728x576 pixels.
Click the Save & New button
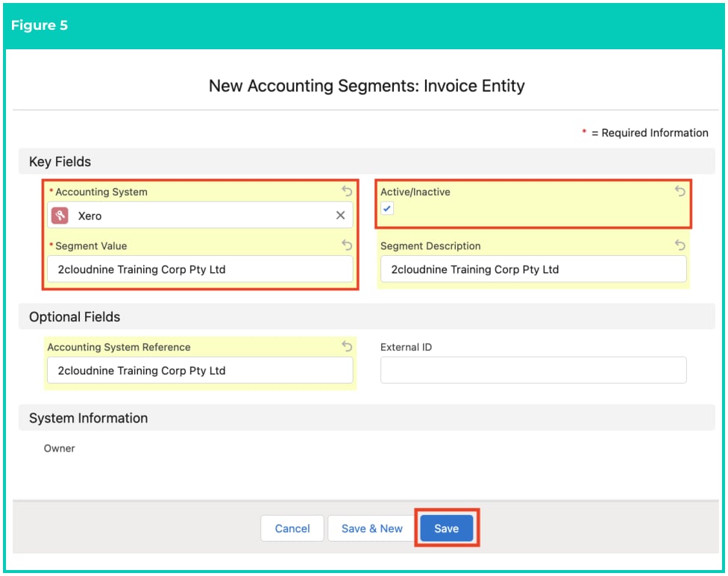tap(372, 528)
